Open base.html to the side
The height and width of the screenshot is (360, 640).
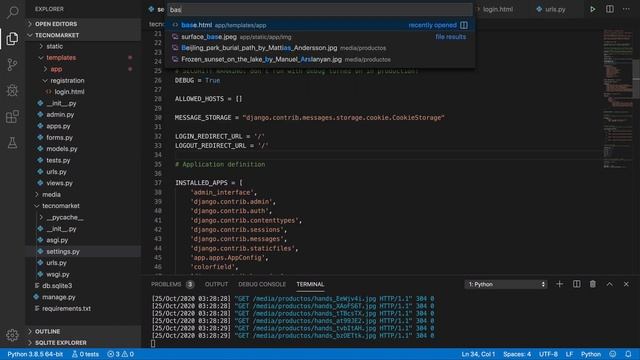click(464, 25)
